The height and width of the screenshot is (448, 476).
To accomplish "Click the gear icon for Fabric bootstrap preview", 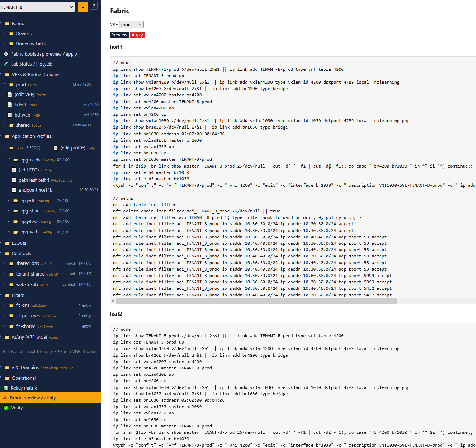I will coord(6,54).
